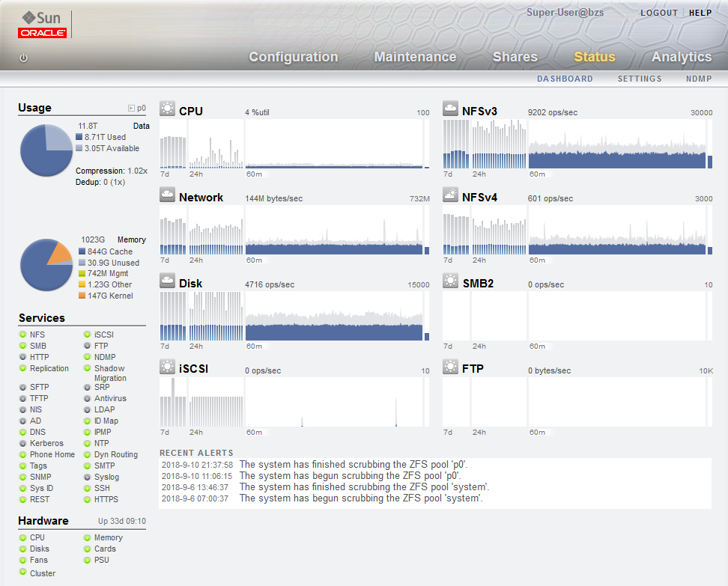Screen dimensions: 728x586
Task: Switch to the DASHBOARD subtab
Action: click(565, 79)
